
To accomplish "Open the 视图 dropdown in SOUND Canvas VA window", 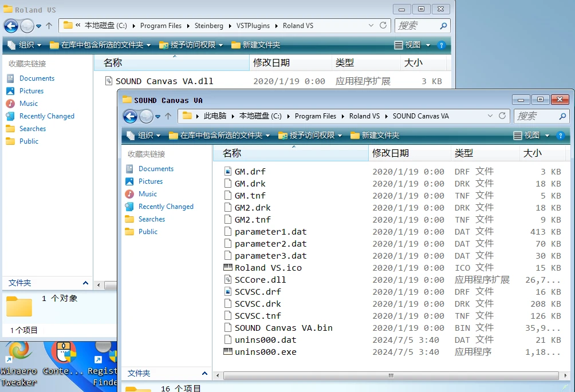I will click(531, 136).
